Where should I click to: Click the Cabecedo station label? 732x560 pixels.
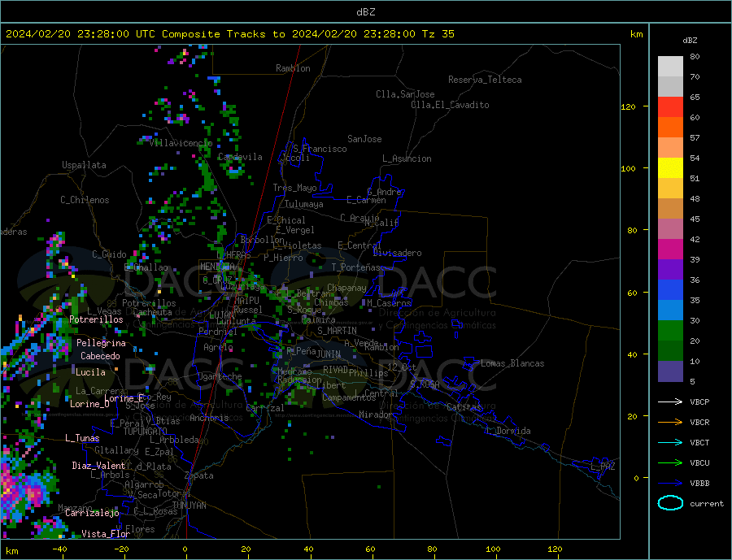coord(100,356)
